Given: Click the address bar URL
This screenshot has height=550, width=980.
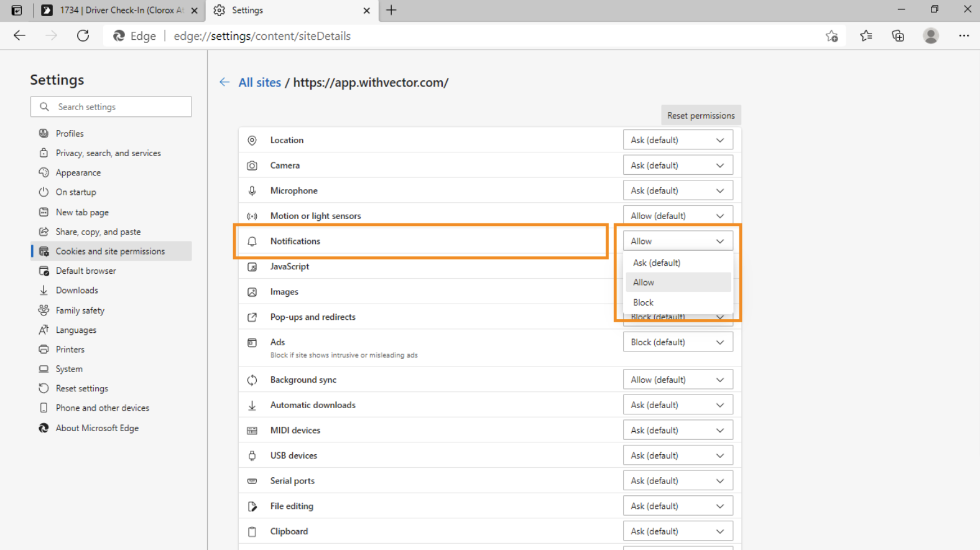Looking at the screenshot, I should (x=262, y=36).
